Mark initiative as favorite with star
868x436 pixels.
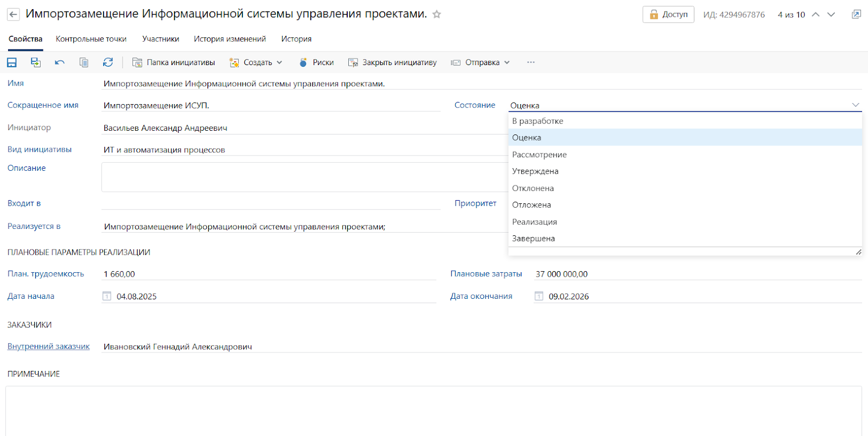(x=437, y=15)
